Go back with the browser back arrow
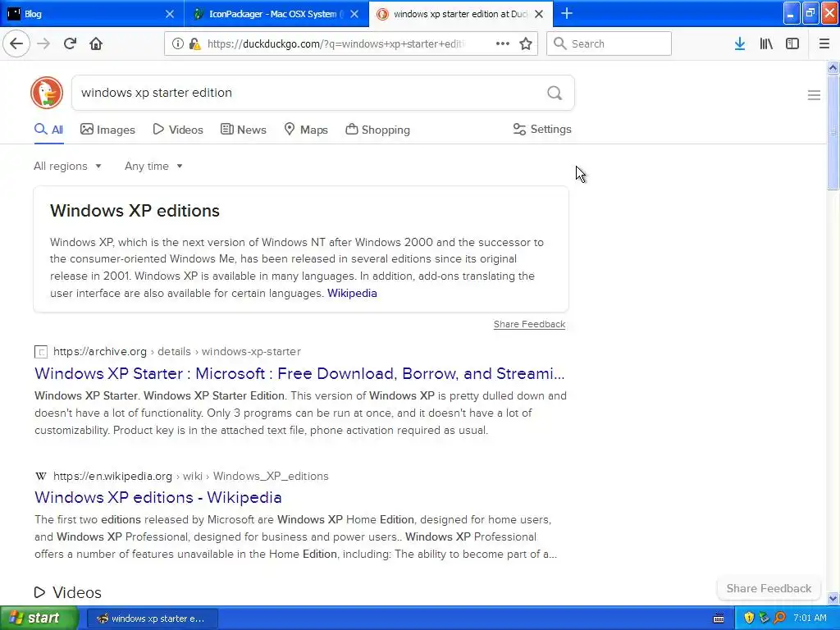 [16, 44]
